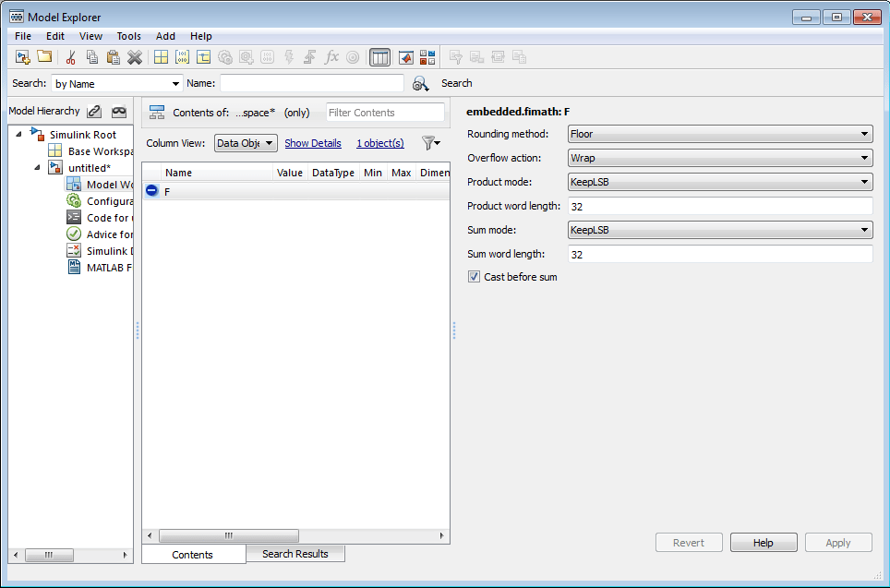Toggle the Show Dialog Pane column icon

(379, 57)
